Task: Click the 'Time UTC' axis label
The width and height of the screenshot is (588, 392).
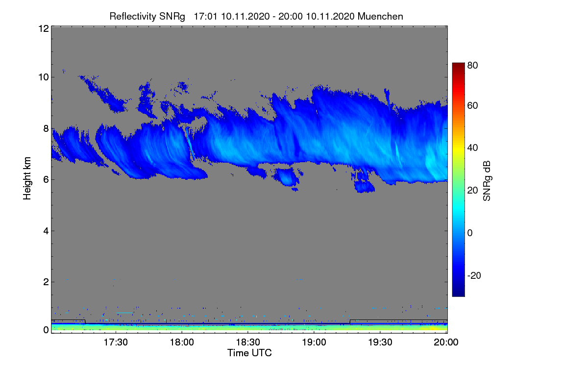Action: point(249,353)
